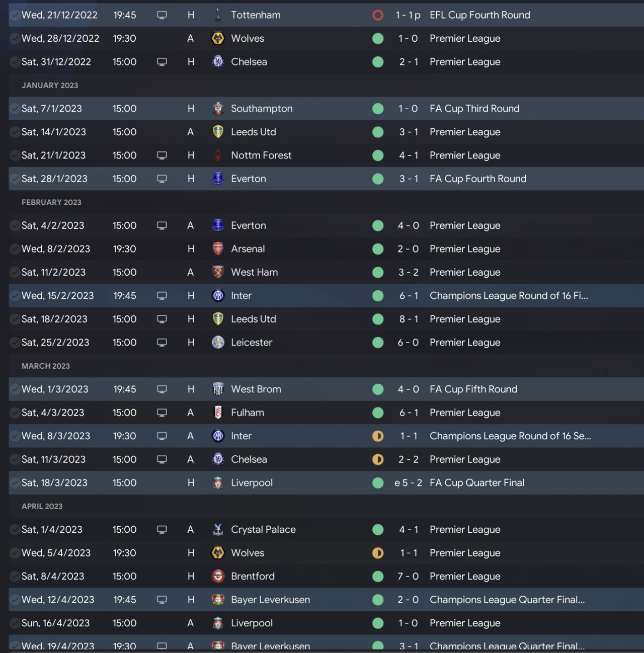Click the West Ham club badge
Screen dimensions: 644x653
(218, 272)
